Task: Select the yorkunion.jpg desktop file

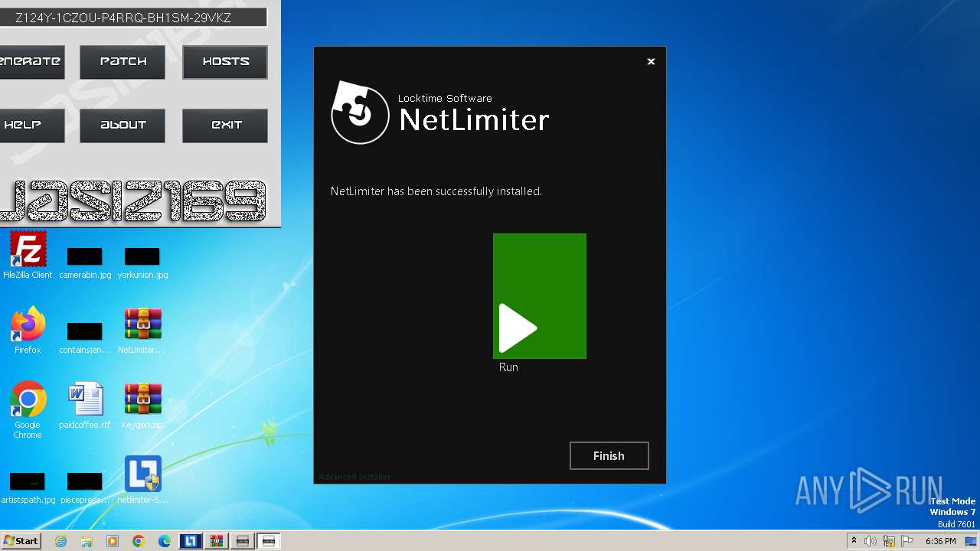Action: point(142,262)
